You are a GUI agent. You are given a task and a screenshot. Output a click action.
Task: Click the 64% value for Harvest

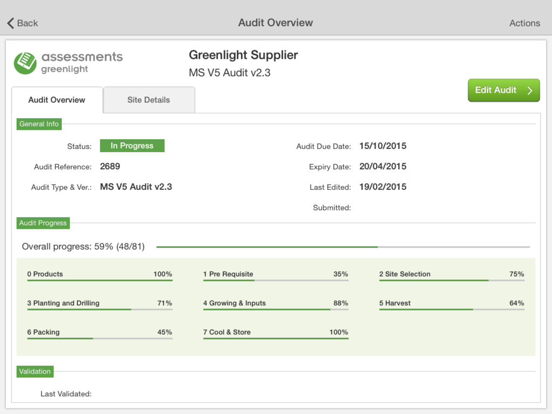click(516, 303)
